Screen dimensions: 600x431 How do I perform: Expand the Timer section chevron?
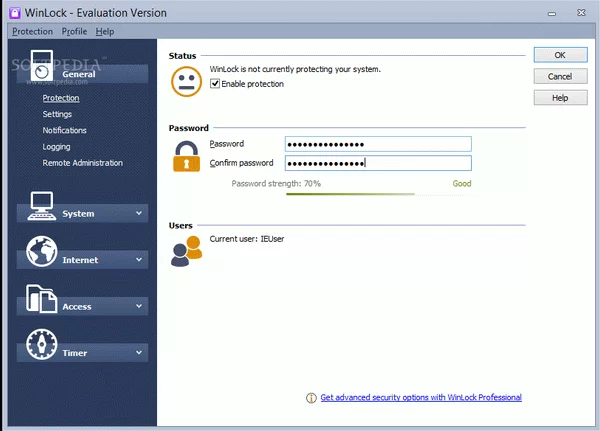point(139,352)
